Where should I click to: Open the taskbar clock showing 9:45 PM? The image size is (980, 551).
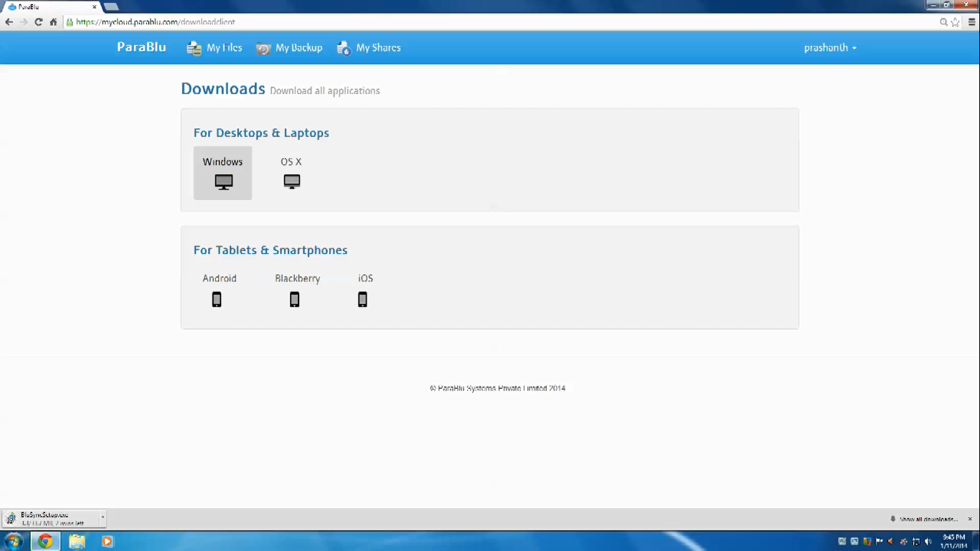click(x=954, y=541)
